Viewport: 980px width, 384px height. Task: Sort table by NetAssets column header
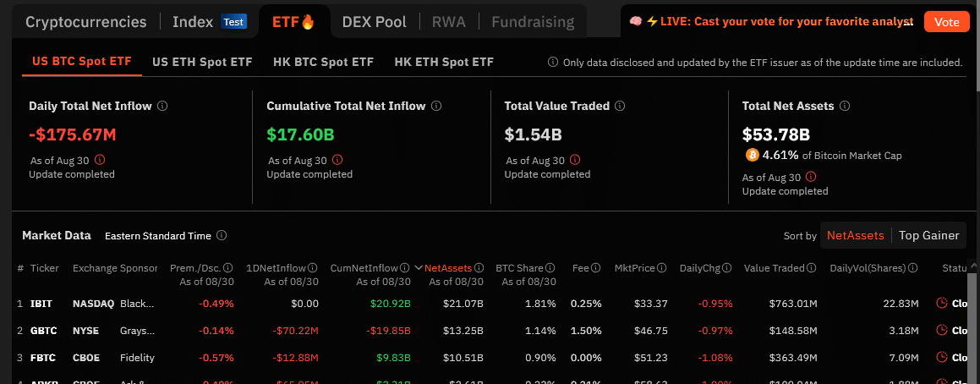click(x=448, y=268)
